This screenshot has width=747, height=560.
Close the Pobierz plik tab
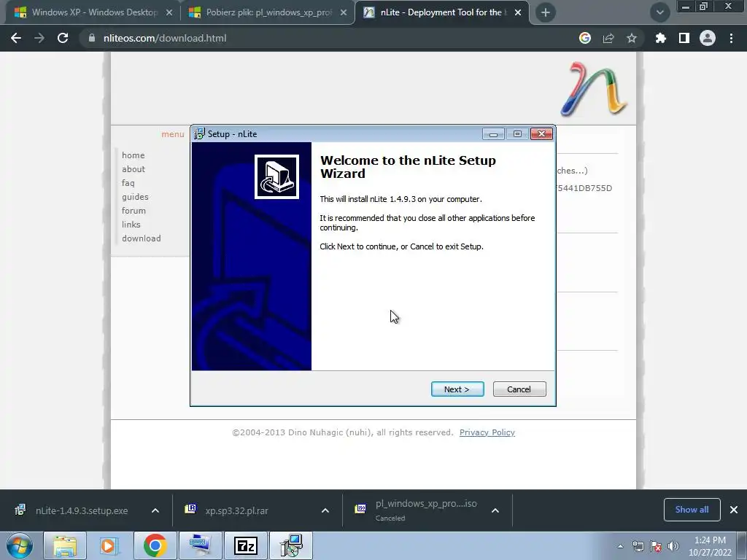pyautogui.click(x=344, y=12)
